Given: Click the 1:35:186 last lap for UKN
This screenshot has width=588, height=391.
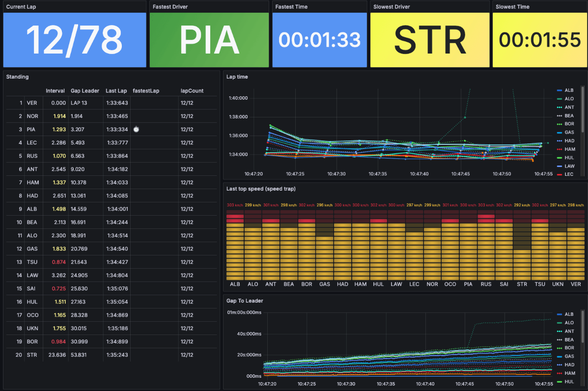Looking at the screenshot, I should 118,329.
